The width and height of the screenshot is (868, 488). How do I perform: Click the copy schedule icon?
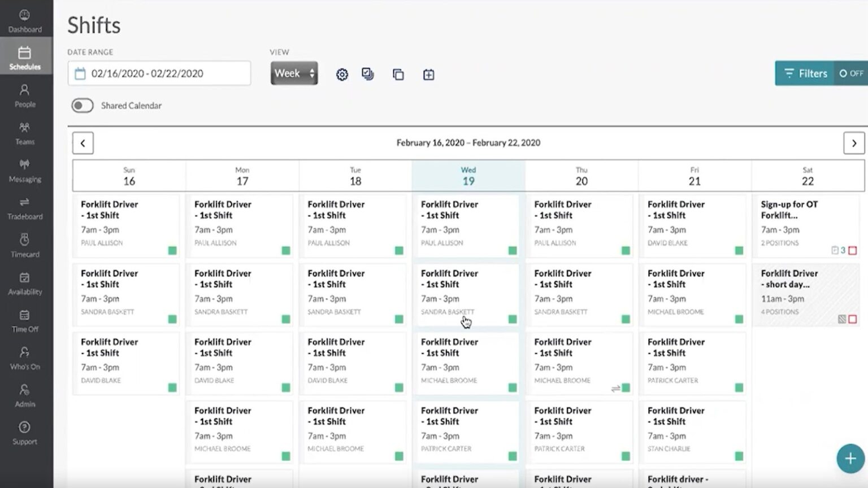tap(398, 74)
